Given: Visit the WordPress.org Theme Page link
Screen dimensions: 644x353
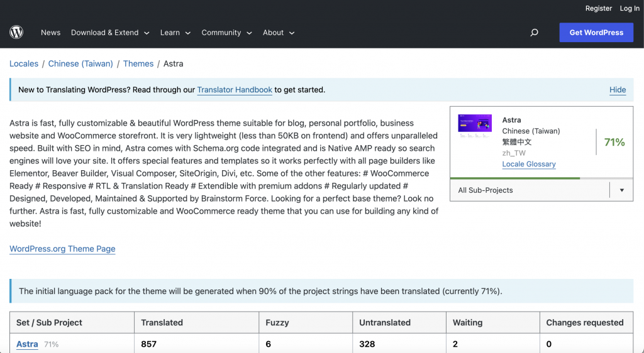Looking at the screenshot, I should [x=62, y=249].
